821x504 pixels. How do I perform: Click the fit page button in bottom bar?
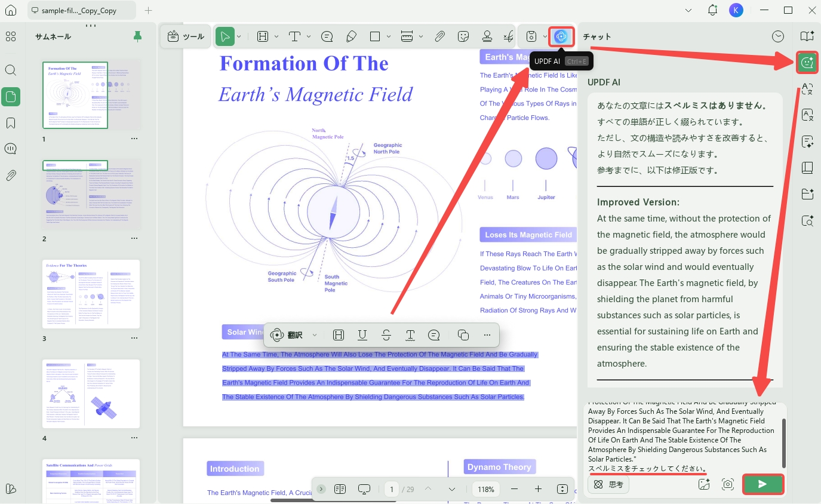point(562,489)
